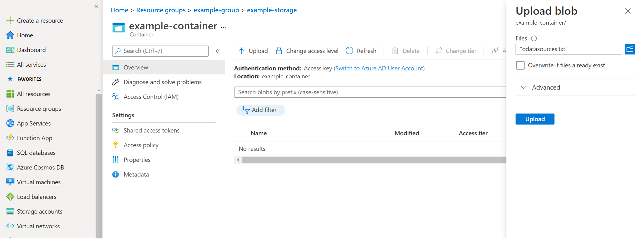Click the browse folder icon button

(630, 49)
